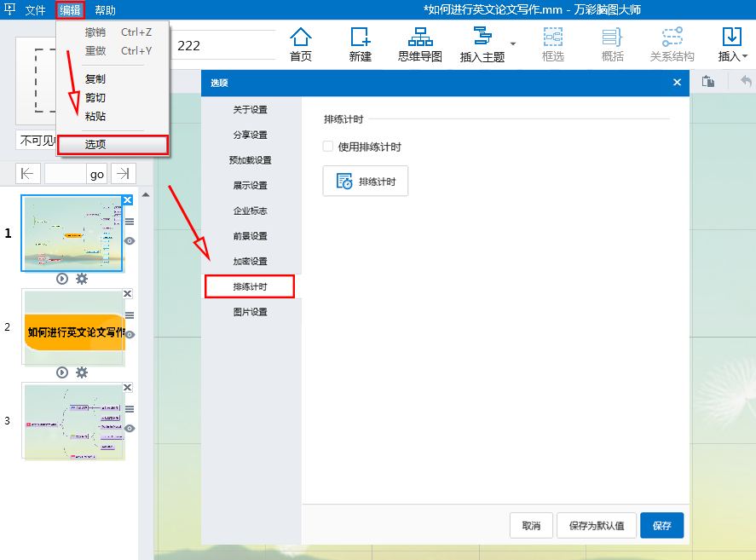The height and width of the screenshot is (560, 756).
Task: Open the hamburger menu beside slide 1
Action: pyautogui.click(x=130, y=222)
